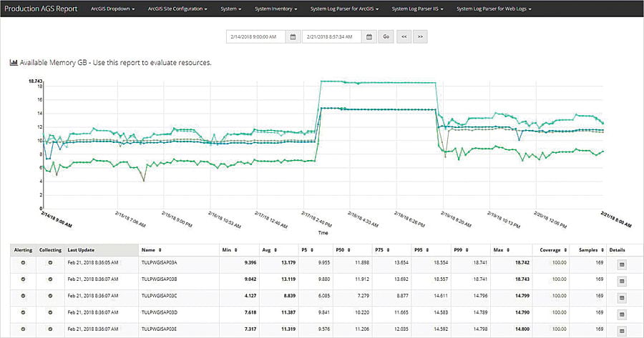Click the 2/21/18 8:00 AM axis label
Viewport: 644px width, 338px height.
point(616,219)
